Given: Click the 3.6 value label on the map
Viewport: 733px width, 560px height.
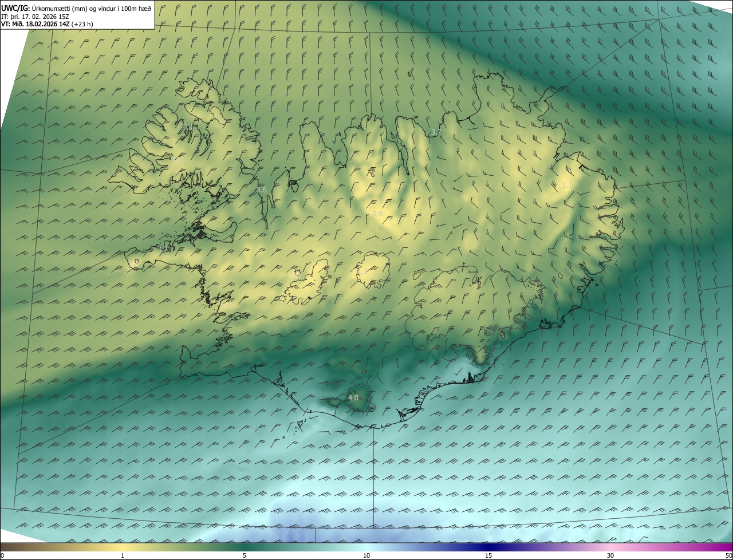Looking at the screenshot, I should tap(261, 190).
